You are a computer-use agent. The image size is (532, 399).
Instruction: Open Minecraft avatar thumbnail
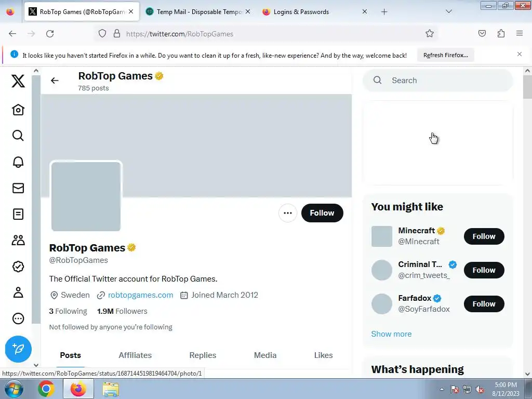click(382, 236)
